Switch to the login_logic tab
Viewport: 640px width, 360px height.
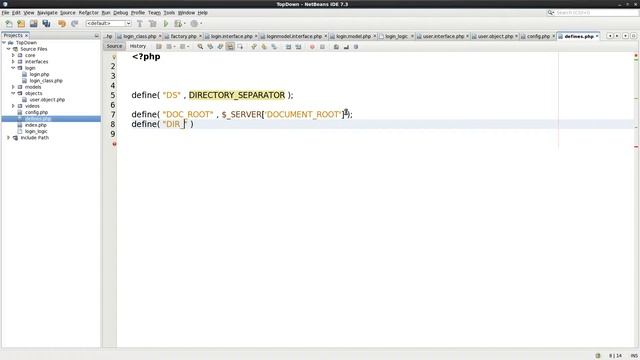click(x=396, y=36)
